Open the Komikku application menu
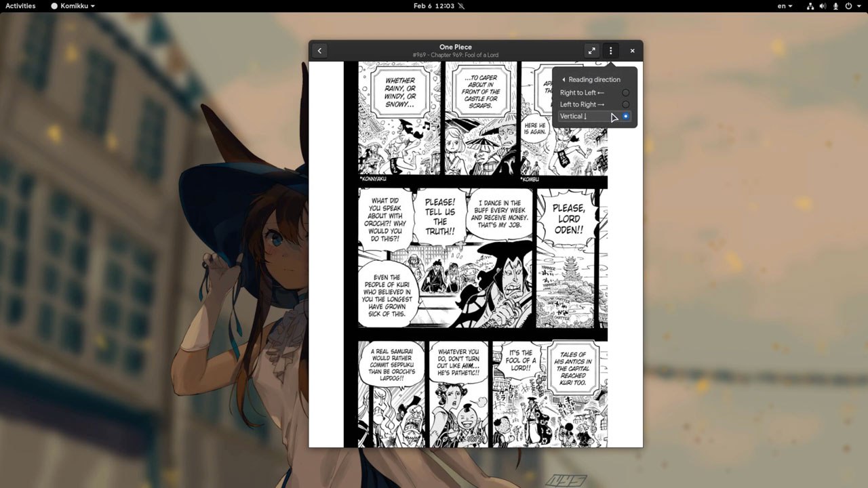Viewport: 868px width, 488px height. click(x=73, y=6)
